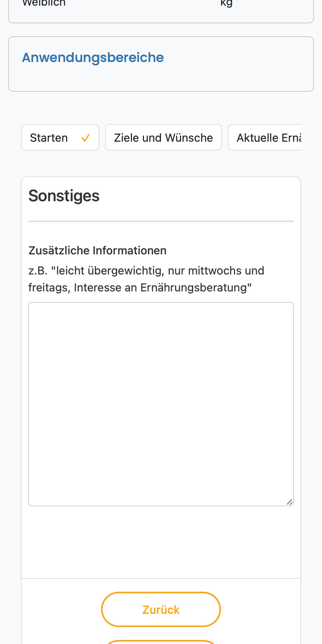Click the blank area below the text area

[x=161, y=542]
